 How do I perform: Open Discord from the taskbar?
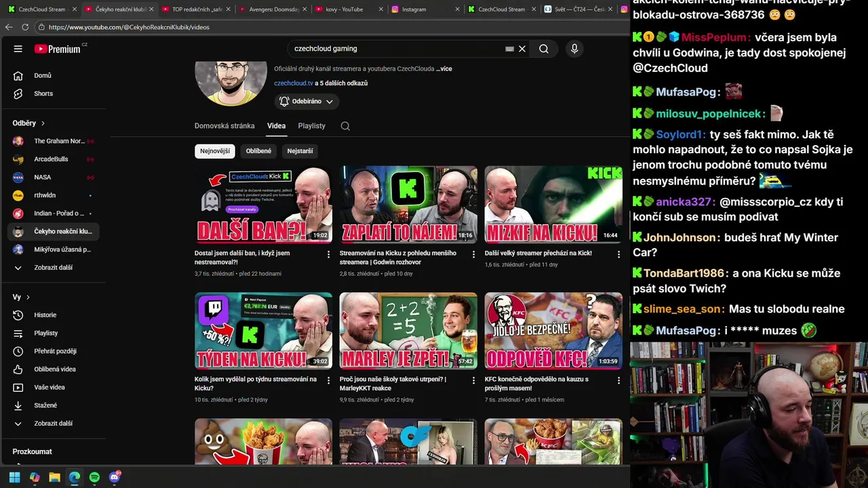pyautogui.click(x=115, y=477)
